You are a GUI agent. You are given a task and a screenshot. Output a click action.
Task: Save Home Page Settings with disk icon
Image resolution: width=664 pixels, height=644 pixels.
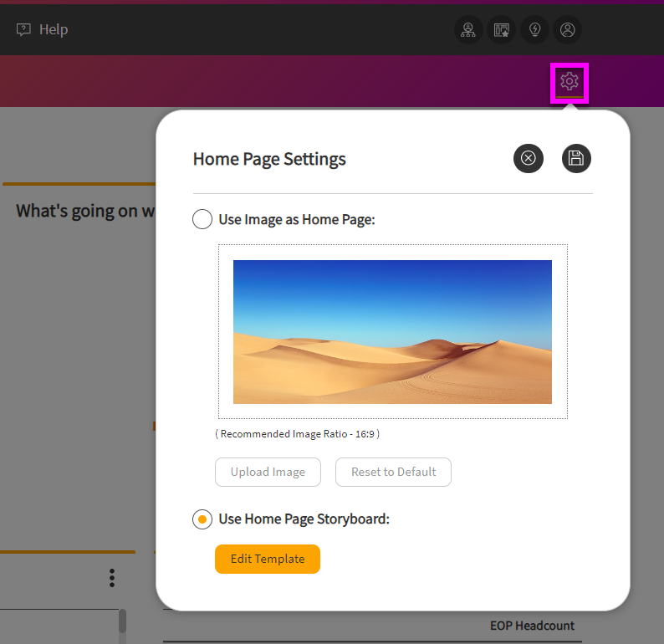575,158
